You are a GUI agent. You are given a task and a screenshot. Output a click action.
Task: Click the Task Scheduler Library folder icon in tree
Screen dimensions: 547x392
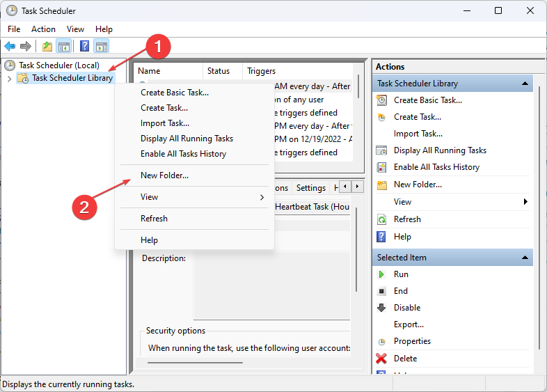[x=23, y=78]
